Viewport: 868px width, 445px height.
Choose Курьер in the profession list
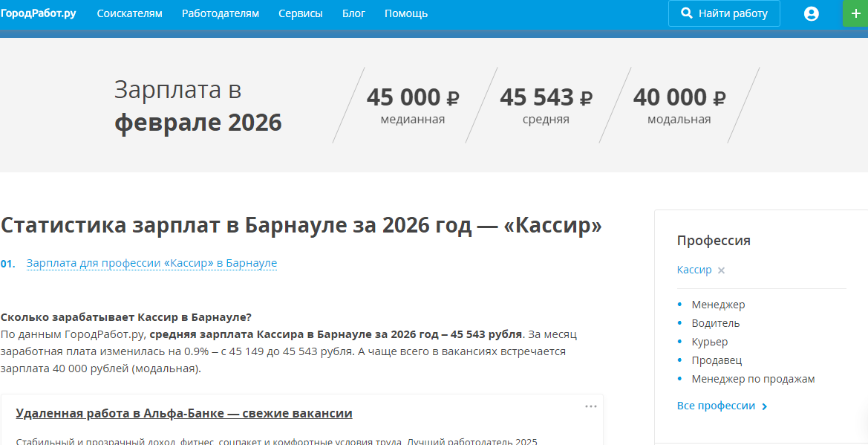(710, 342)
